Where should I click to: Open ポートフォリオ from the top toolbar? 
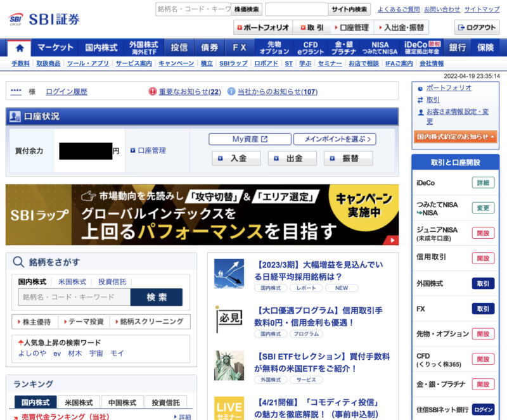tap(263, 27)
